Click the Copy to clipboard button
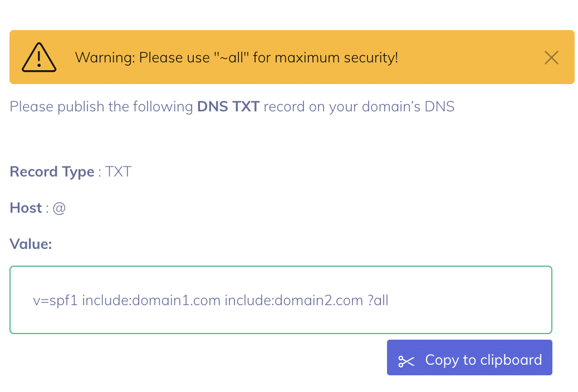This screenshot has height=392, width=578. 469,357
